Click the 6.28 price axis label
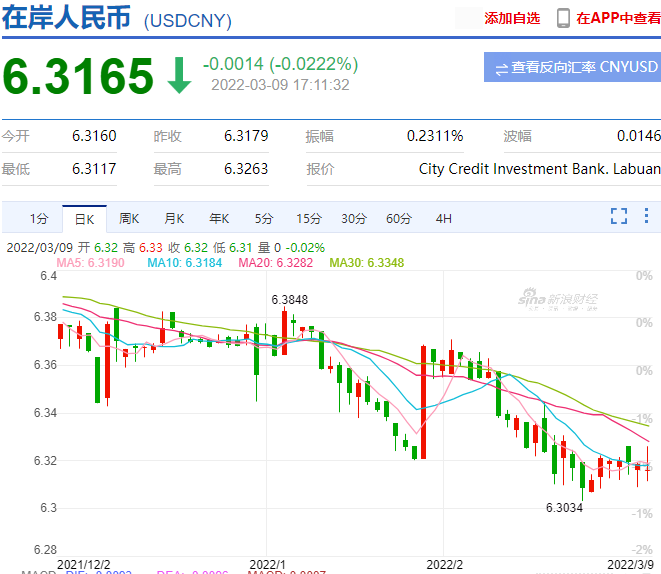Screen dimensions: 661x574 [45, 550]
